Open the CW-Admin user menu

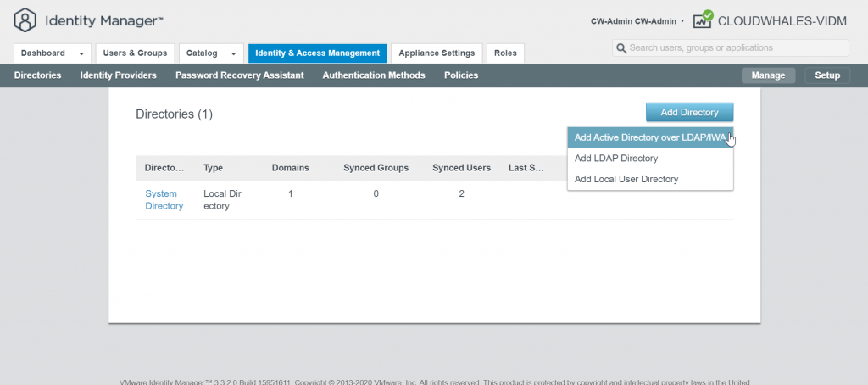(x=637, y=21)
